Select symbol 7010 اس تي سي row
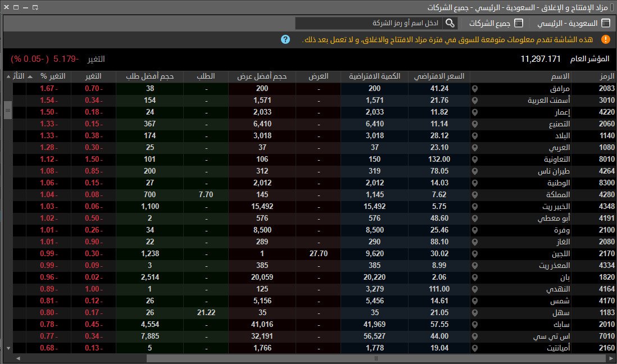 click(315, 336)
